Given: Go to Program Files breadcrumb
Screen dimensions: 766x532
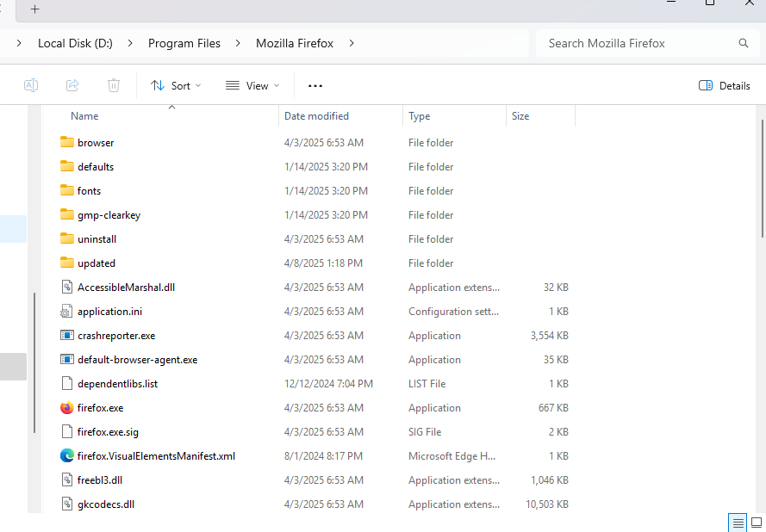Looking at the screenshot, I should click(x=184, y=43).
